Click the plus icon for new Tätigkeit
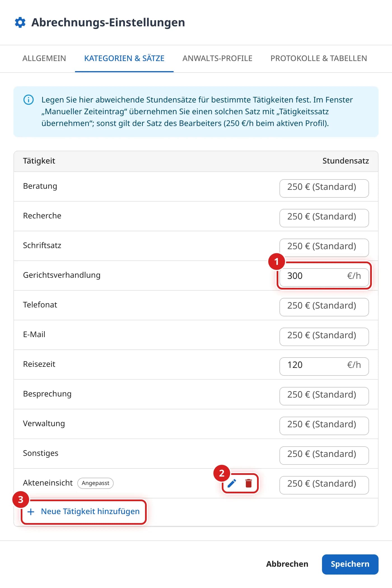 31,512
